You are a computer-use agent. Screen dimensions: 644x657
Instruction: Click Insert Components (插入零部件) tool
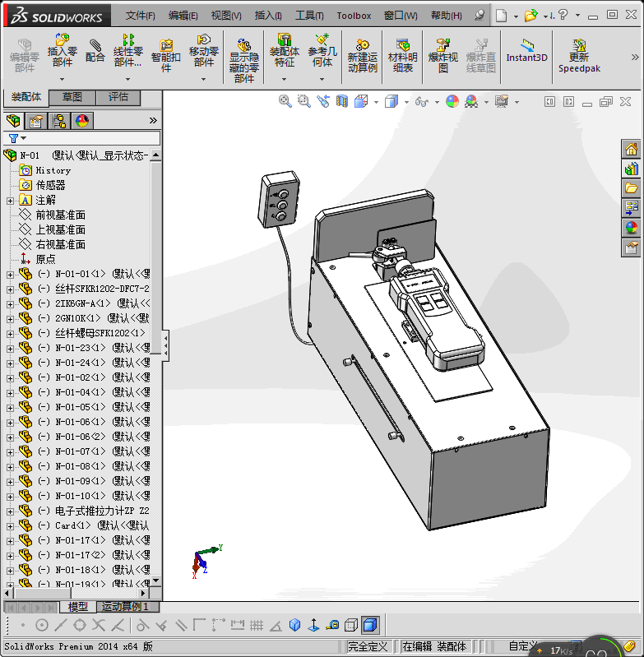tap(62, 51)
